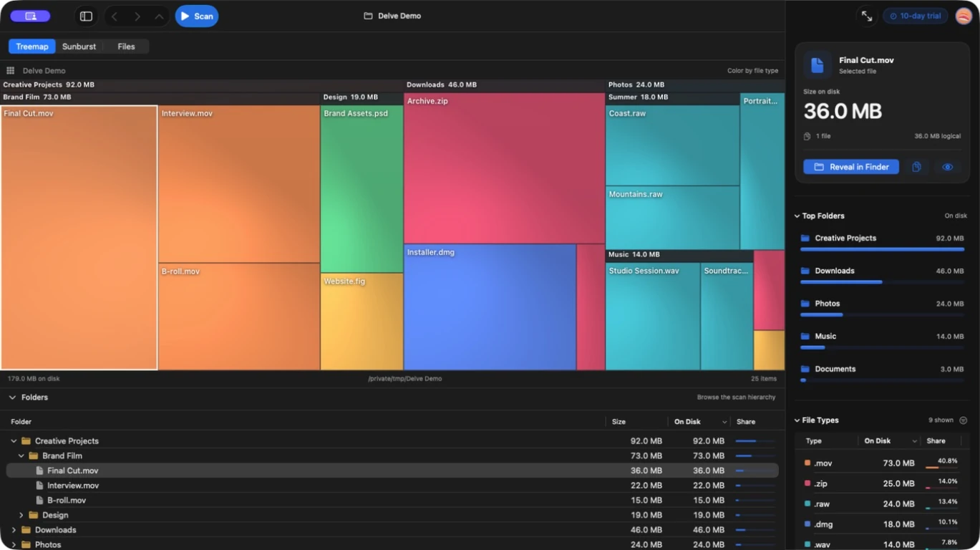The height and width of the screenshot is (550, 980).
Task: Click the Documents folder icon in Top Folders
Action: [x=805, y=369]
